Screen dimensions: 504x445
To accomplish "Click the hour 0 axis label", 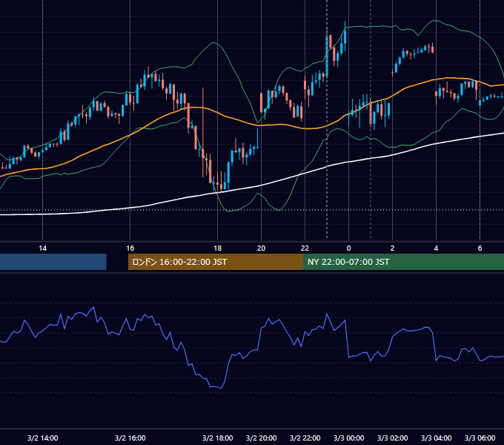I will [x=349, y=248].
